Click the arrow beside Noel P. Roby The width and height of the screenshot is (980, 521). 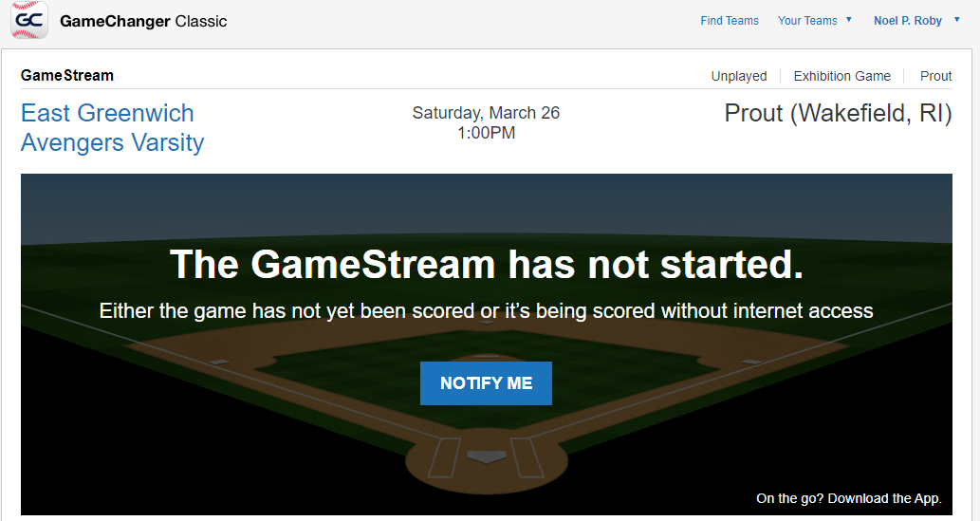click(x=957, y=20)
